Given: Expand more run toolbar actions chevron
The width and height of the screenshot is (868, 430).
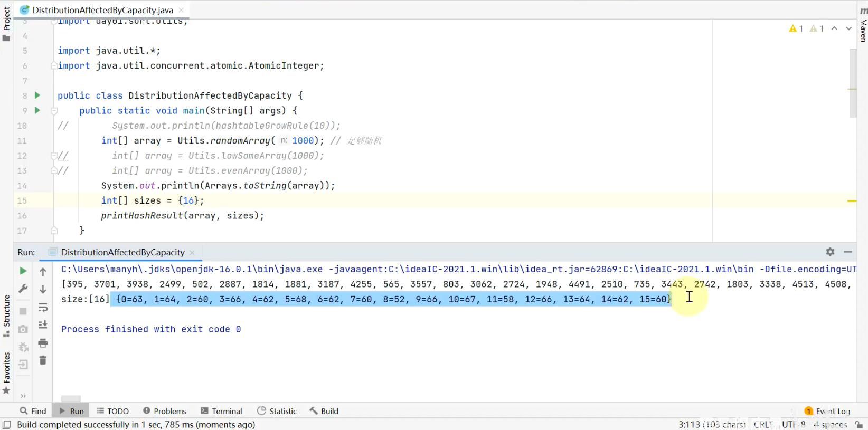Looking at the screenshot, I should [23, 396].
